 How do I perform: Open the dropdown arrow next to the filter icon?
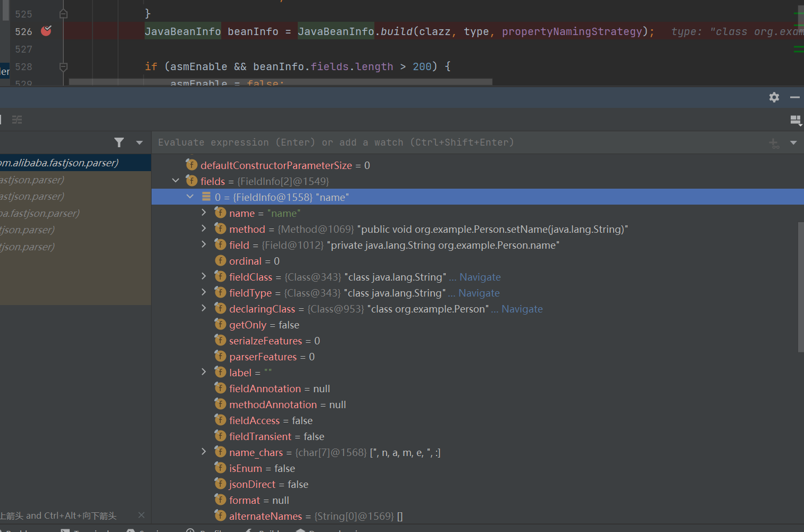139,142
